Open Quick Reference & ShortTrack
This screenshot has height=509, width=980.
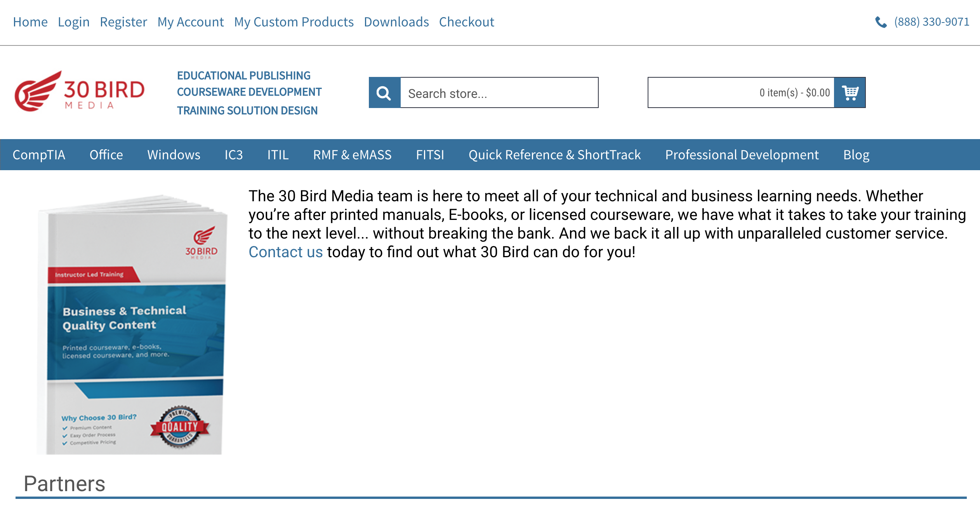(x=554, y=155)
